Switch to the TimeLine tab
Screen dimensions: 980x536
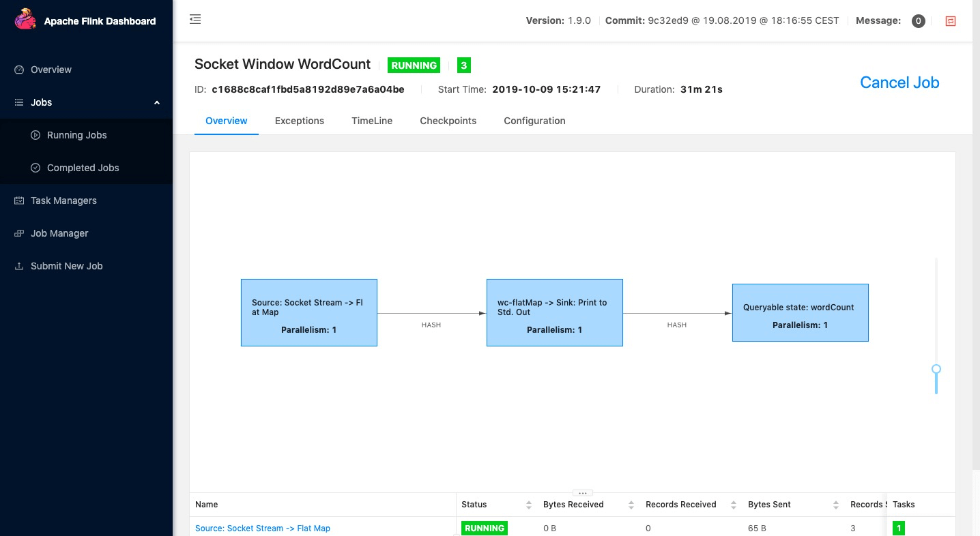[372, 121]
